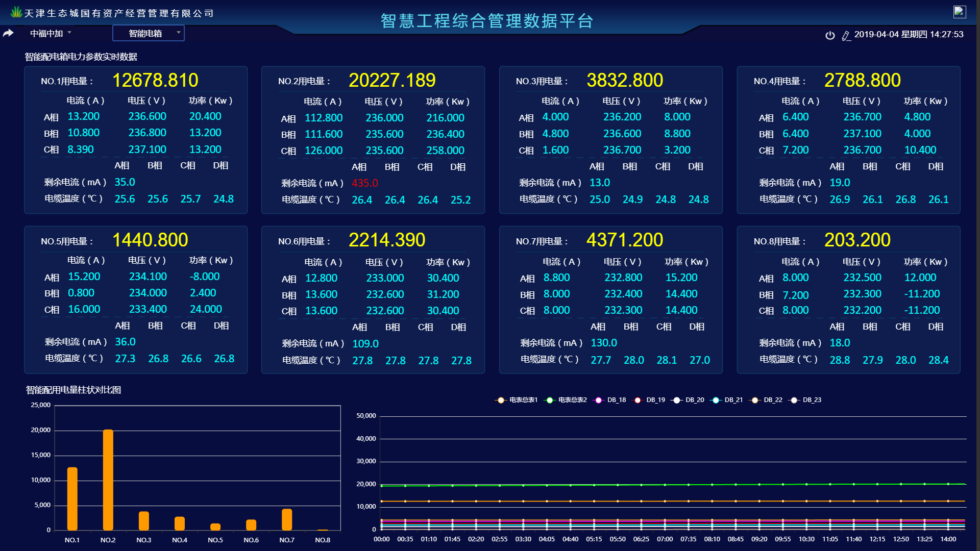Click the company leaf logo icon
This screenshot has height=551, width=980.
point(16,12)
